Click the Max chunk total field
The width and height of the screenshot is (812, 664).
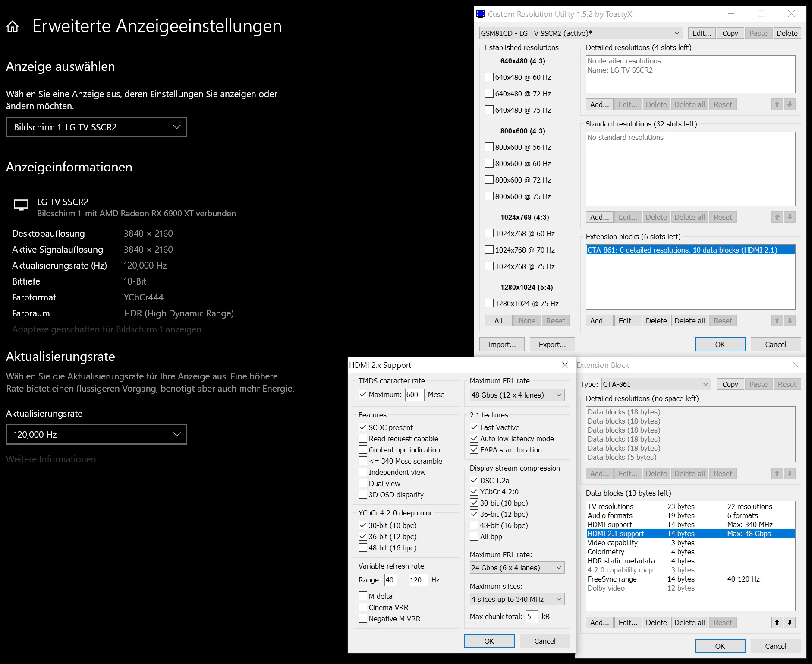[532, 616]
